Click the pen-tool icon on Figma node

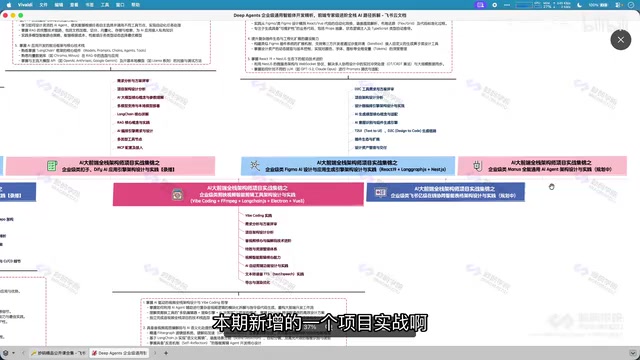click(255, 165)
